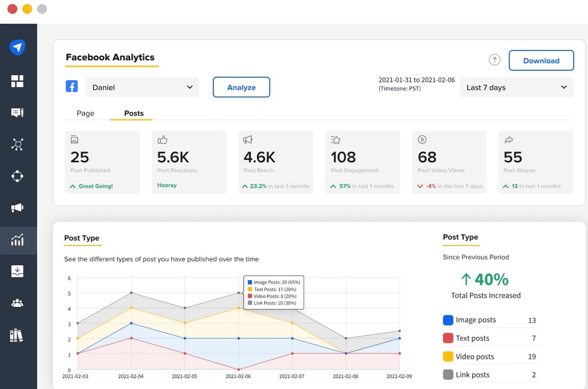Switch to the Posts tab
The height and width of the screenshot is (389, 588).
134,113
